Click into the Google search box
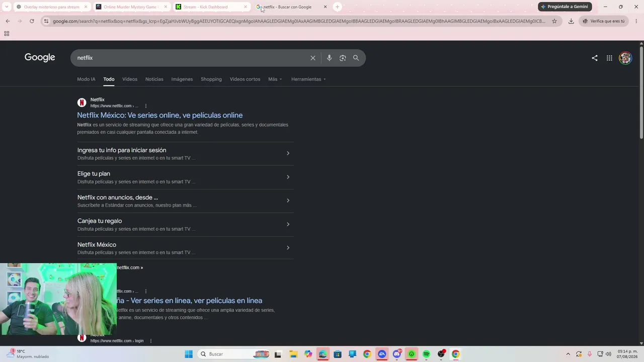Image resolution: width=644 pixels, height=362 pixels. tap(191, 58)
